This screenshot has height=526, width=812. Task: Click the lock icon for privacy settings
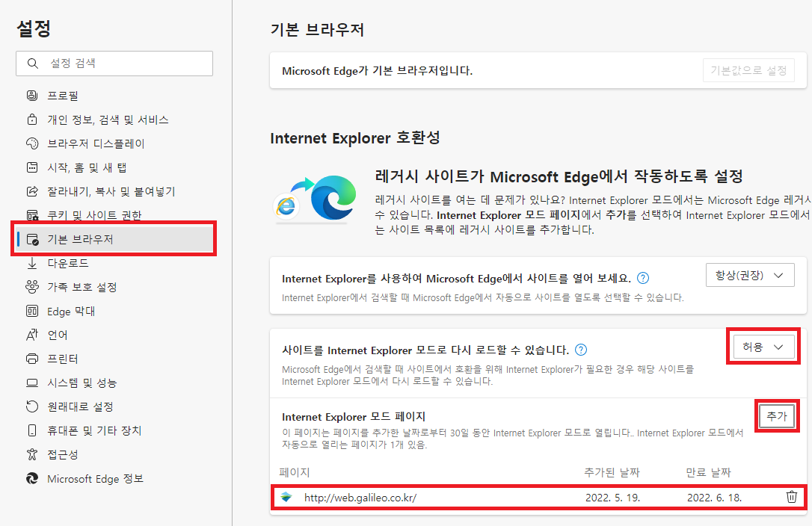click(31, 120)
